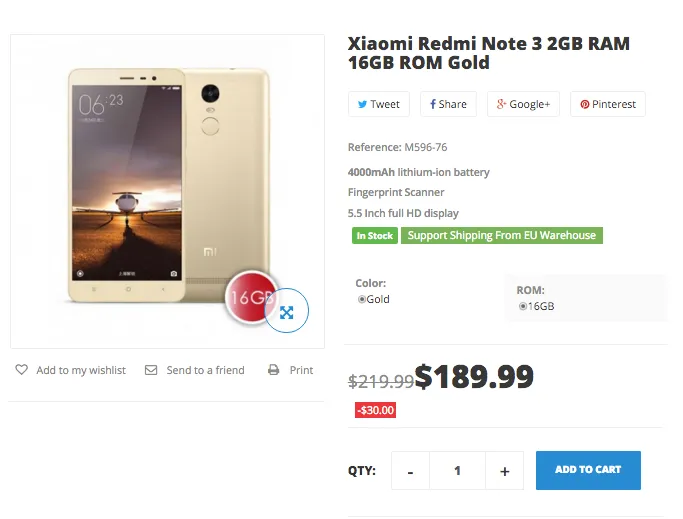The image size is (683, 519).
Task: Increase quantity with the plus button
Action: coord(504,471)
